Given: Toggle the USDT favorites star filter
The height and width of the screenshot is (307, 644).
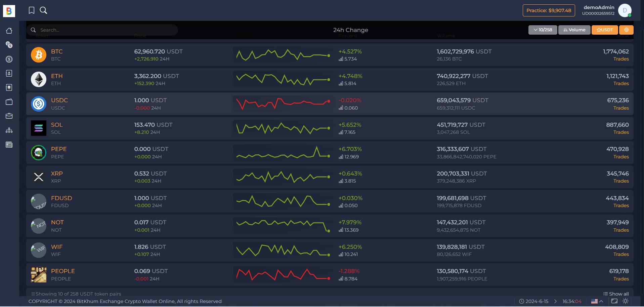Looking at the screenshot, I should coord(605,30).
